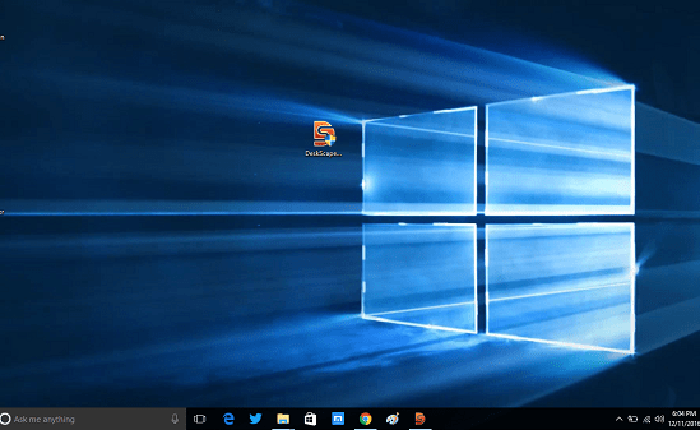Open Task View from the taskbar
Image resolution: width=700 pixels, height=430 pixels.
coord(200,419)
